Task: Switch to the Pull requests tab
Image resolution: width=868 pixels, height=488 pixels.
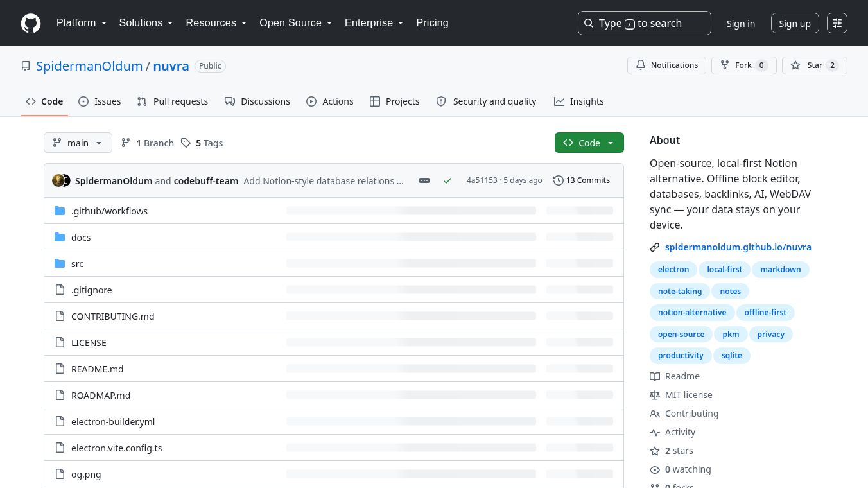Action: click(x=173, y=101)
